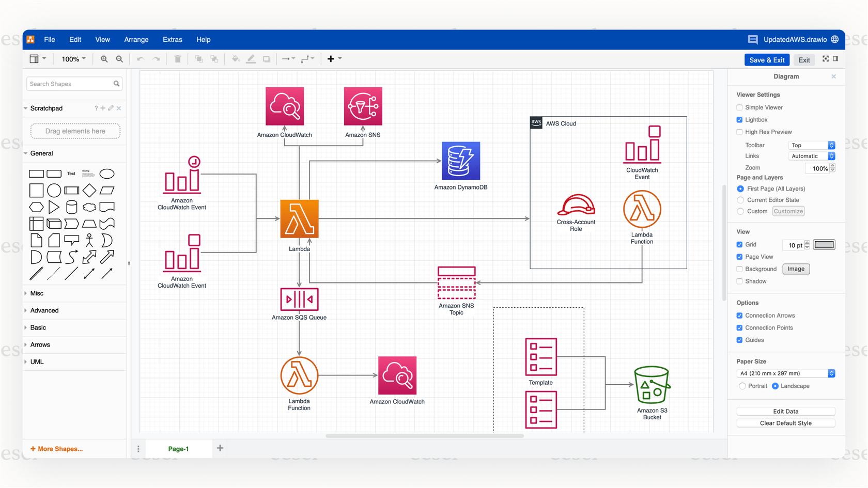This screenshot has height=488, width=868.
Task: Click inside the Search Shapes field
Action: (x=67, y=84)
